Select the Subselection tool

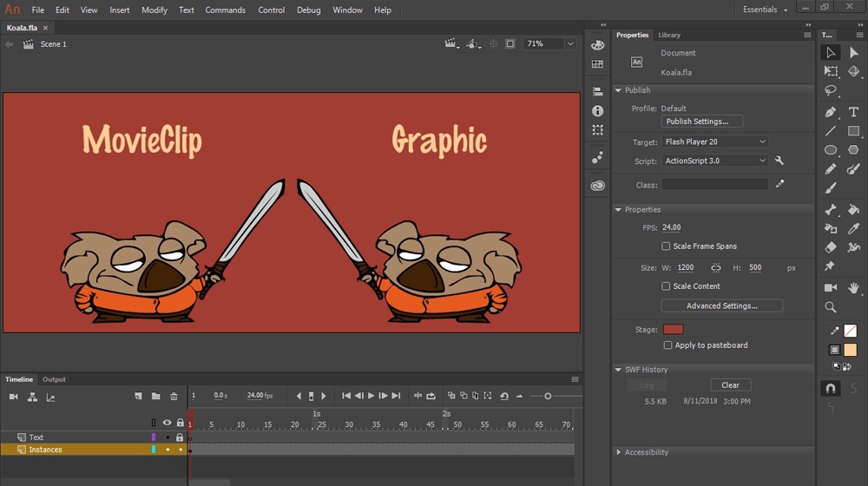coord(853,53)
